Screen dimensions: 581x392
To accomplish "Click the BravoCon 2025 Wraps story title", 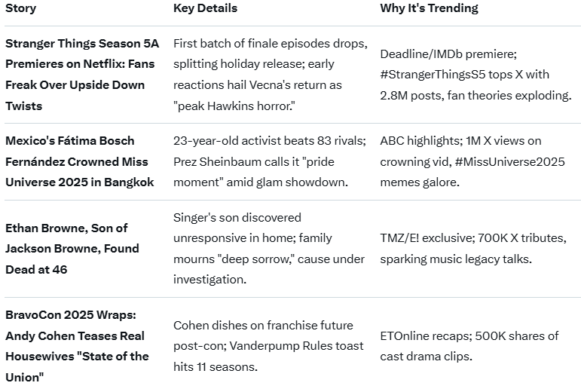I will click(x=76, y=346).
